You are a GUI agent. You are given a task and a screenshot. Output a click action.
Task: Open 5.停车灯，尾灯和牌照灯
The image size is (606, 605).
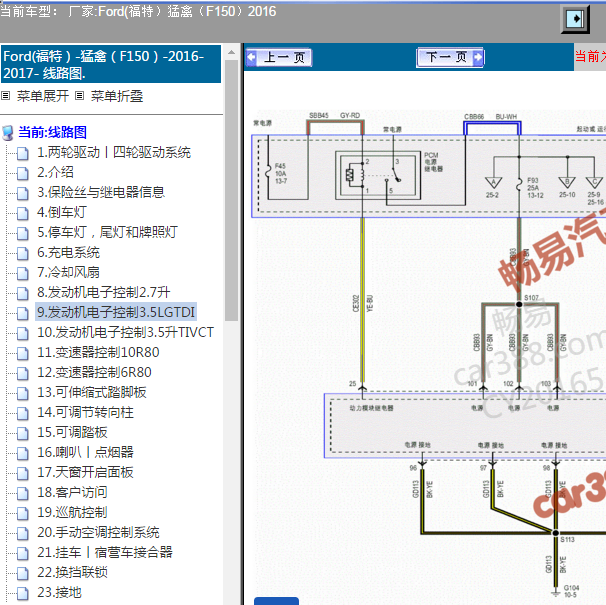pos(107,232)
